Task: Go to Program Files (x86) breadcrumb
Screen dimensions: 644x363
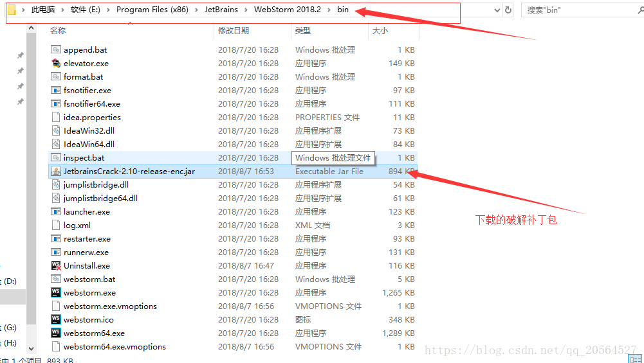Action: pyautogui.click(x=152, y=10)
